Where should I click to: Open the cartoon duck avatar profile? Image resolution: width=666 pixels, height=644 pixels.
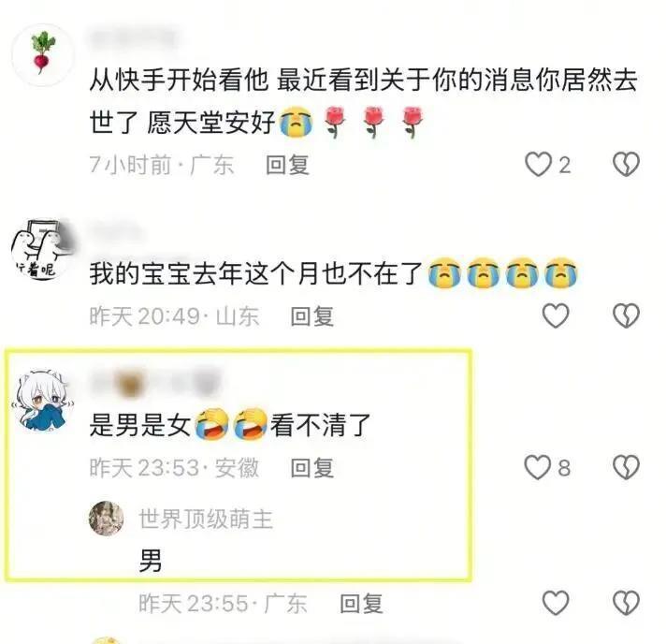click(x=43, y=249)
